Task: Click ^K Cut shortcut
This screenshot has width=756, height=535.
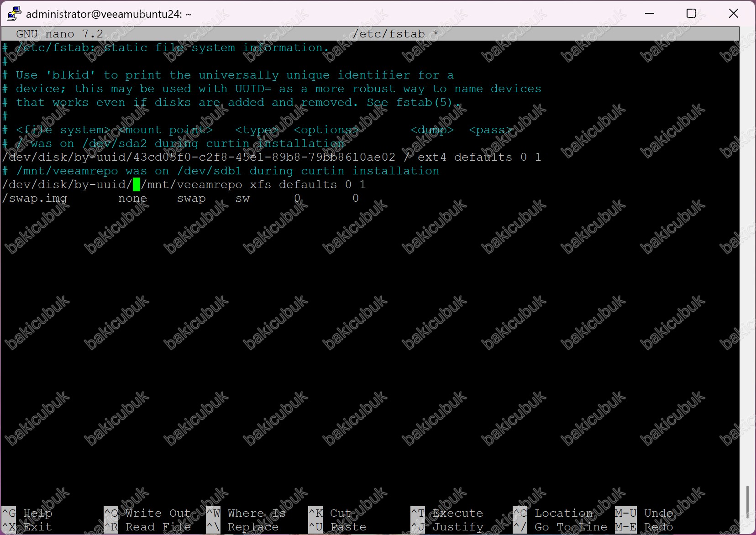Action: (x=330, y=513)
